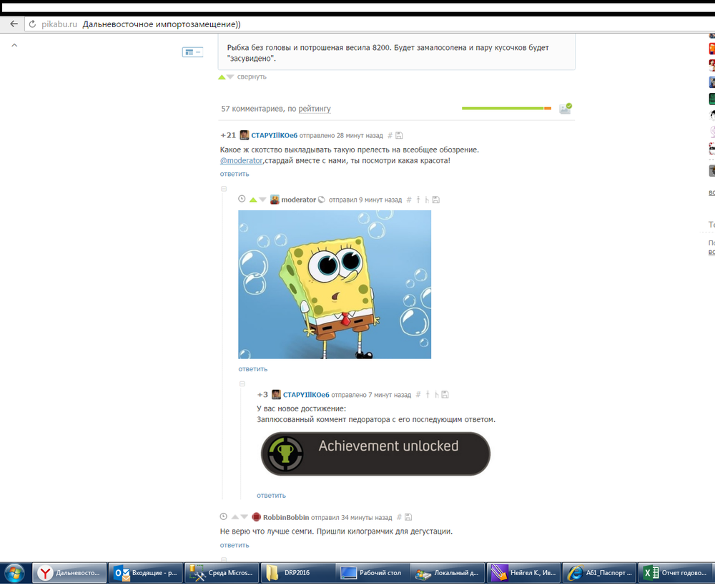Save the +3 comment with floppy icon
The height and width of the screenshot is (588, 715).
pyautogui.click(x=445, y=395)
